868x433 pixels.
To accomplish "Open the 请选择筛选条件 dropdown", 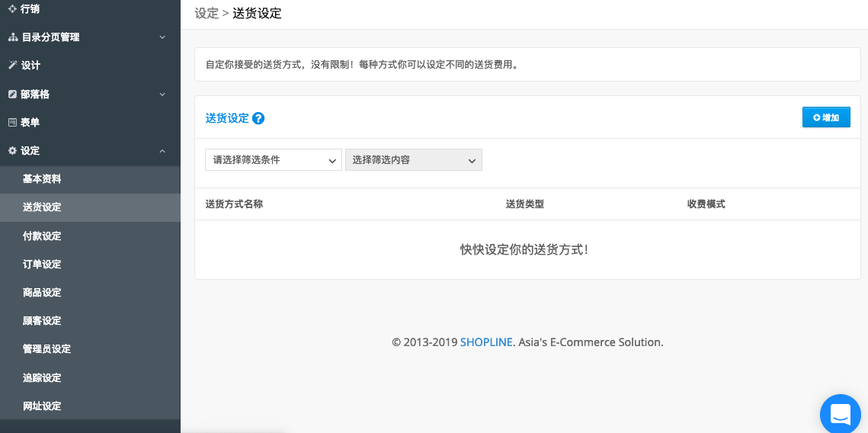I will tap(274, 160).
